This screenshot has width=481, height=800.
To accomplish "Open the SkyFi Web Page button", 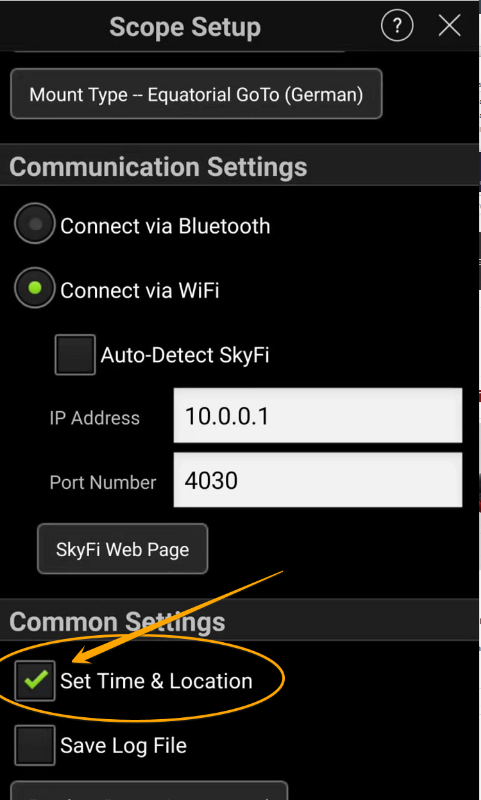I will (x=122, y=549).
